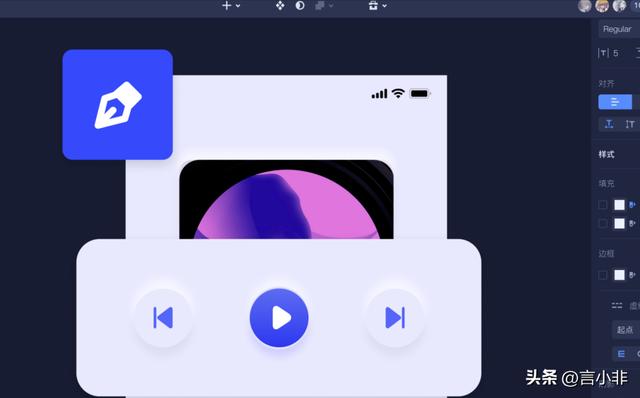Click the half-circle mask icon
Screen dimensions: 640x398
(300, 6)
